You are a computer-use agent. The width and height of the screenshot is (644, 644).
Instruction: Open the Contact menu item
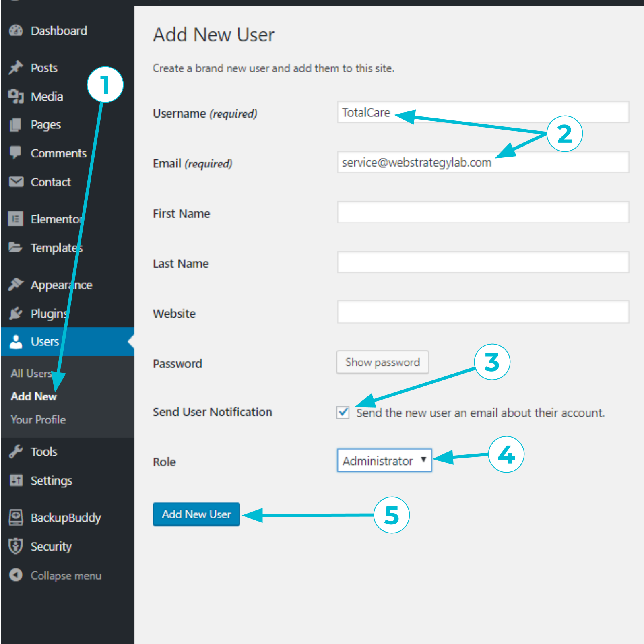point(51,182)
